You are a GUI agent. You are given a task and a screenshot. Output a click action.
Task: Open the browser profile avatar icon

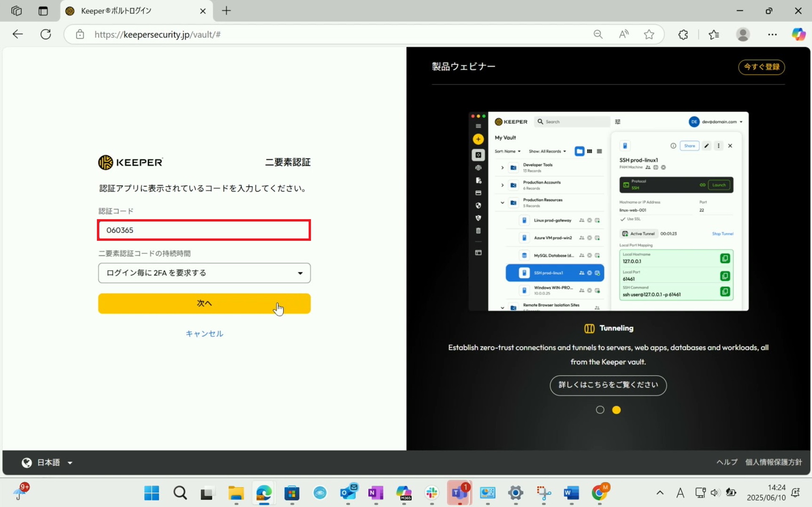tap(743, 34)
